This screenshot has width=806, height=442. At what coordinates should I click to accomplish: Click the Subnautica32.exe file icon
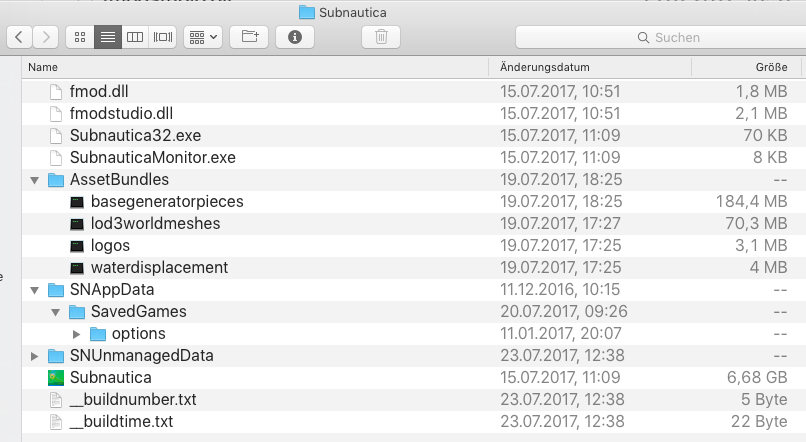56,136
